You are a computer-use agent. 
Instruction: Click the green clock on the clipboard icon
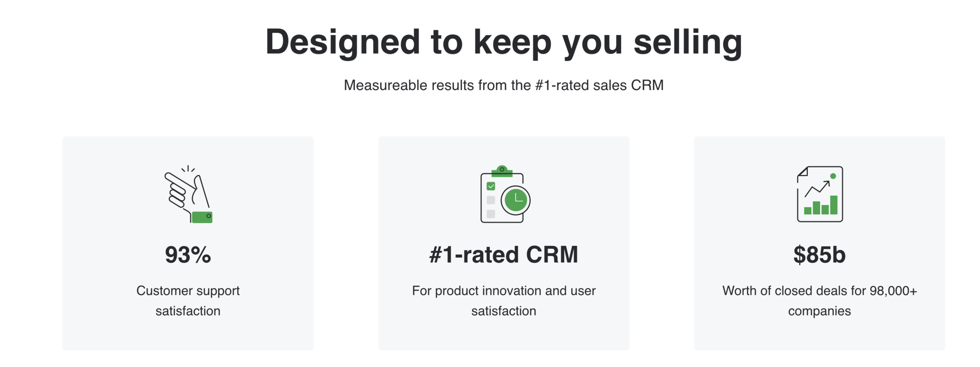point(516,200)
